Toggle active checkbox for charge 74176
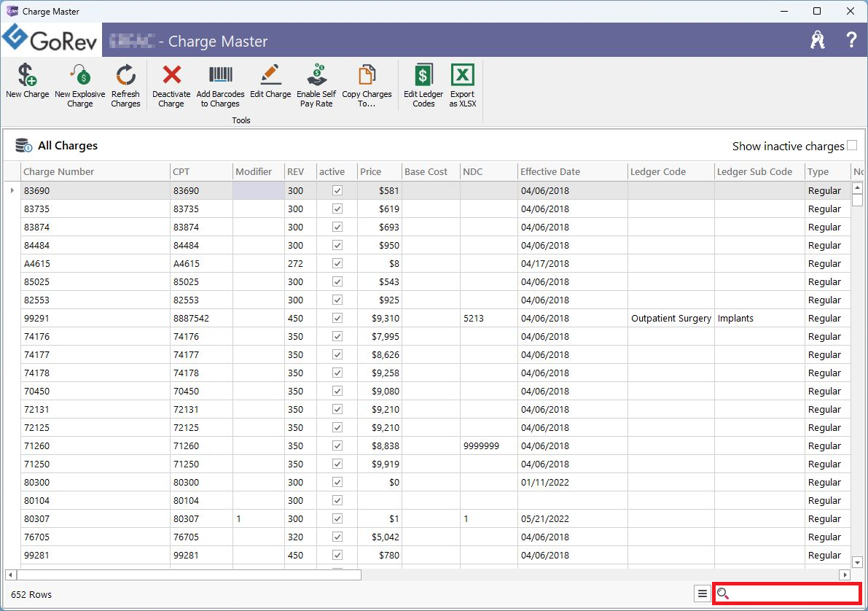The height and width of the screenshot is (611, 868). point(337,336)
